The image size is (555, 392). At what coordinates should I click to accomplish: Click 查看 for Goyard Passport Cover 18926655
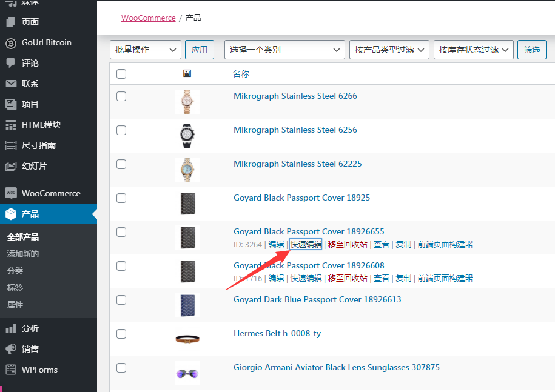(382, 244)
